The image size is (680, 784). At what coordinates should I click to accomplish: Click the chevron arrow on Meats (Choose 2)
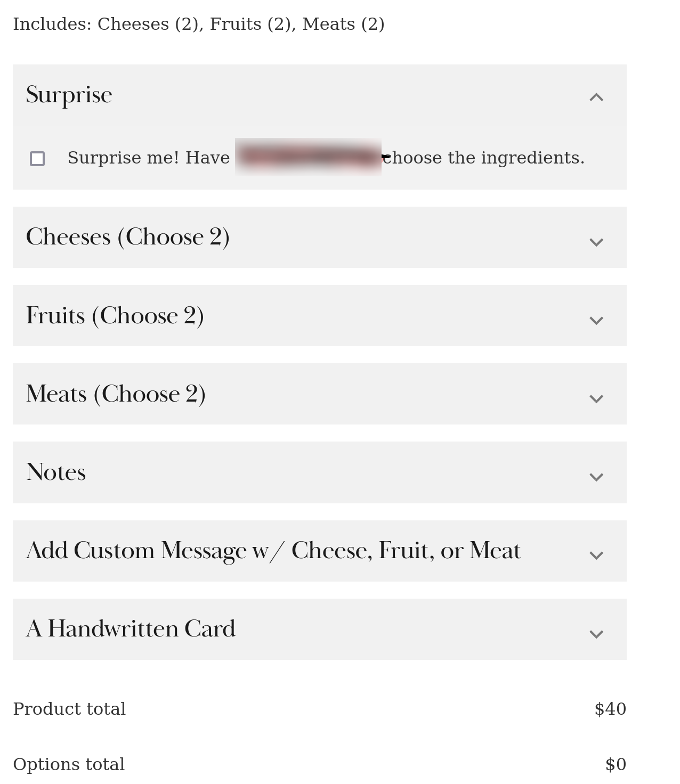coord(596,398)
